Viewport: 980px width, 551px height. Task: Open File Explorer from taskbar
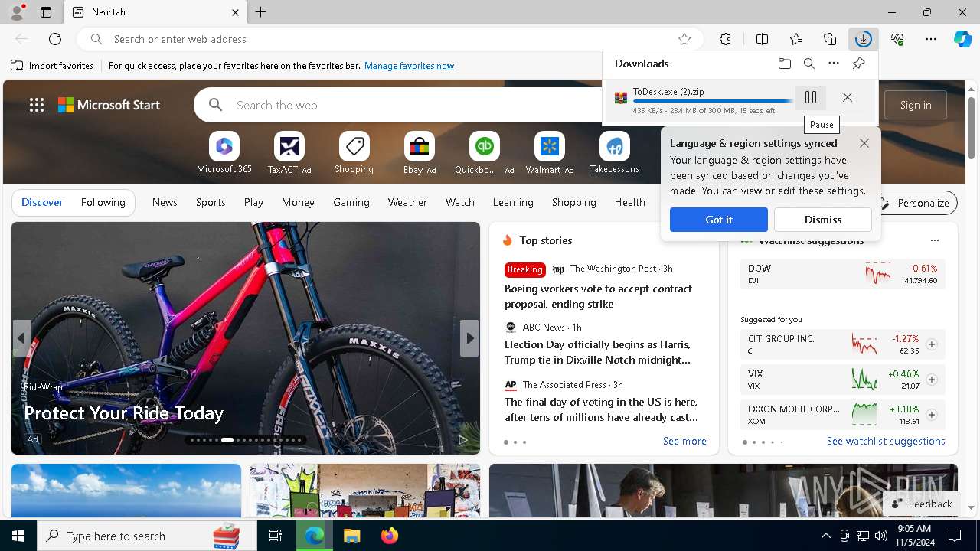pyautogui.click(x=351, y=536)
